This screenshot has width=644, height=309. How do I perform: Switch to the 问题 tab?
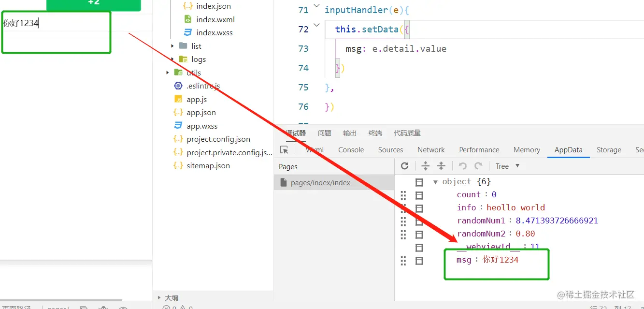(x=325, y=133)
